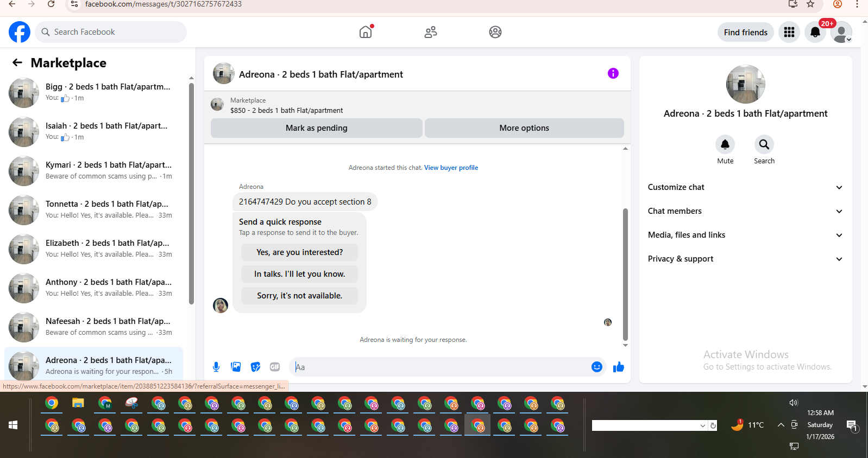Open the large listing photo in info panel
The image size is (868, 458).
[746, 84]
